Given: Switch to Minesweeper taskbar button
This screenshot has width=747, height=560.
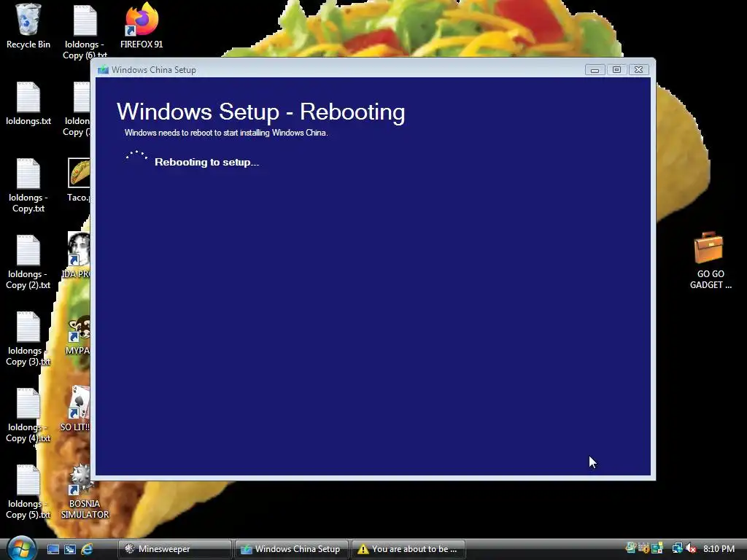Looking at the screenshot, I should [175, 549].
